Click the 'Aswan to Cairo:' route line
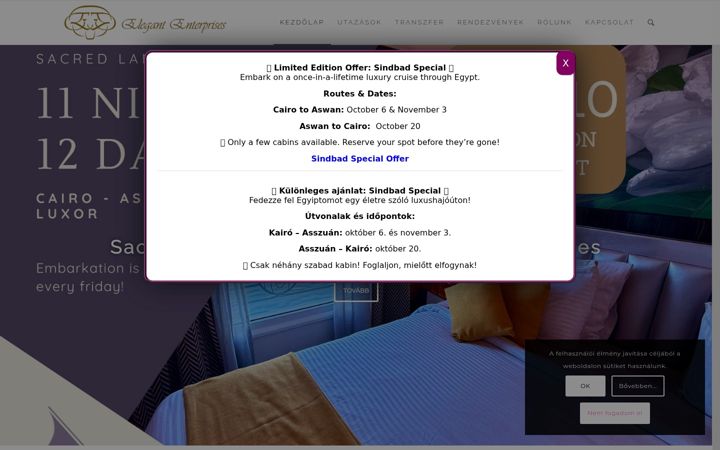720x450 pixels. click(x=360, y=126)
